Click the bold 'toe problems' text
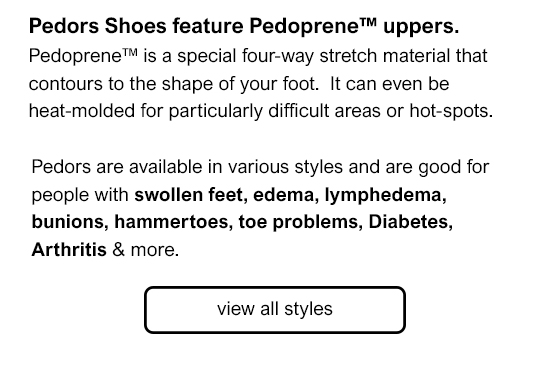 click(298, 222)
